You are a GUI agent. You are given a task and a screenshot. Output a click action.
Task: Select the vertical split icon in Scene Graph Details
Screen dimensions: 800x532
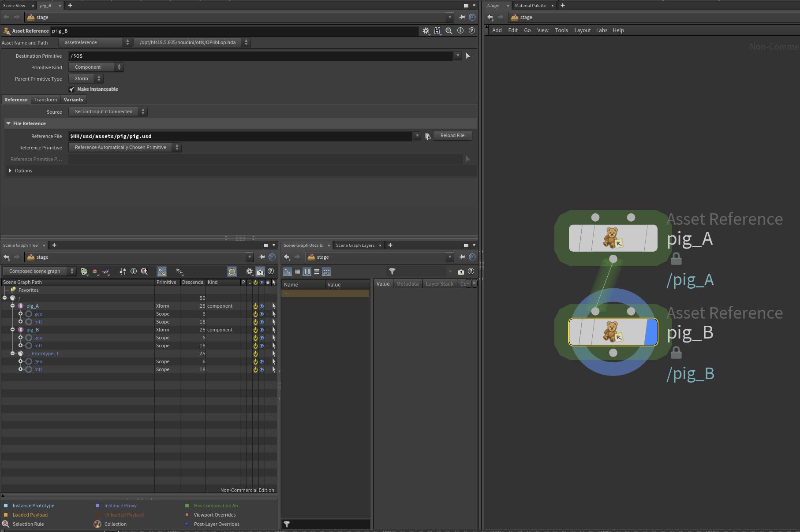click(307, 272)
